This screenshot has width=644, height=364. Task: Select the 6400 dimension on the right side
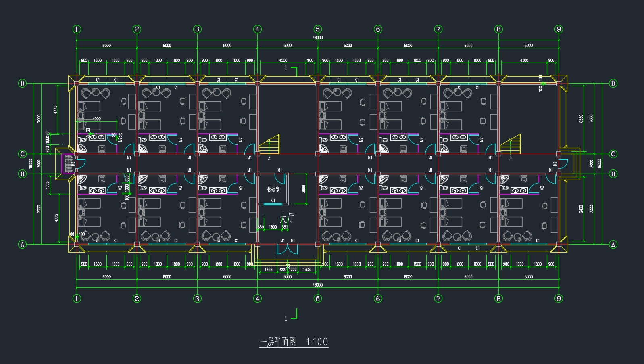click(581, 209)
